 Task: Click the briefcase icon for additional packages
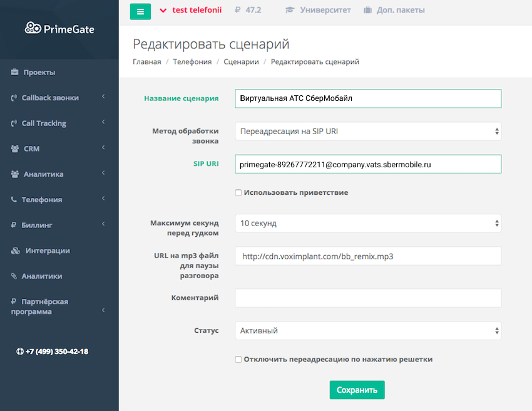tap(367, 10)
